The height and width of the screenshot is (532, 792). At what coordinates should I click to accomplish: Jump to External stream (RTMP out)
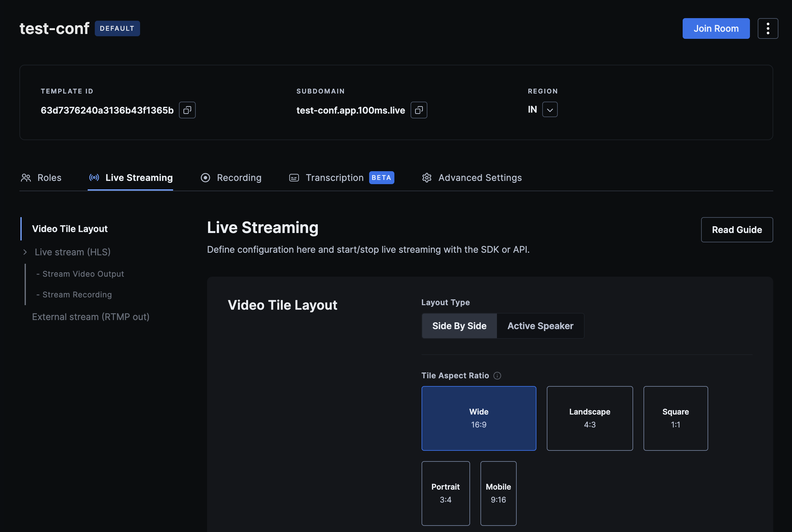pyautogui.click(x=91, y=316)
